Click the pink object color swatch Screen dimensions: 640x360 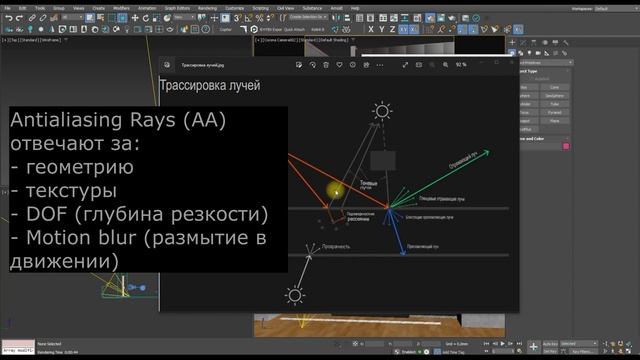coord(566,146)
